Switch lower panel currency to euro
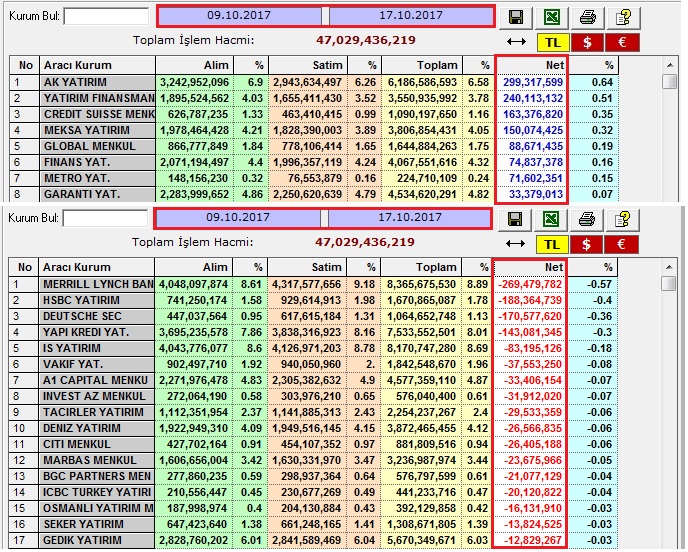Viewport: 688px width, 552px height. (x=621, y=244)
